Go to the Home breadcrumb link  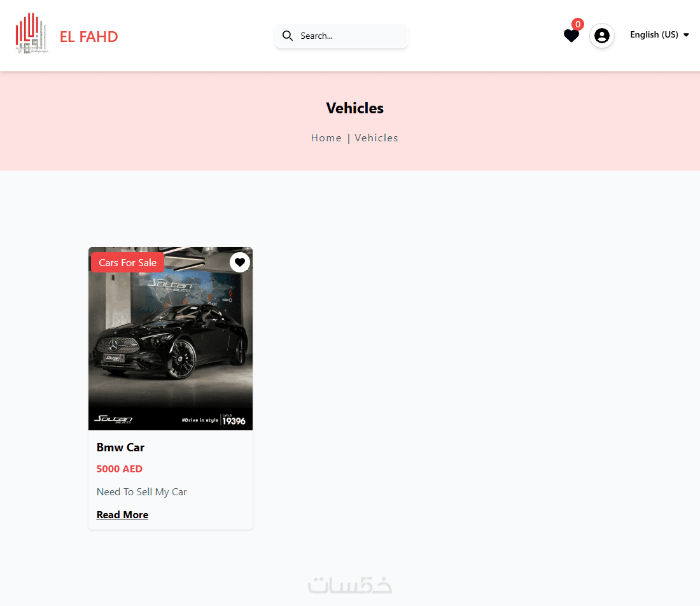click(326, 138)
